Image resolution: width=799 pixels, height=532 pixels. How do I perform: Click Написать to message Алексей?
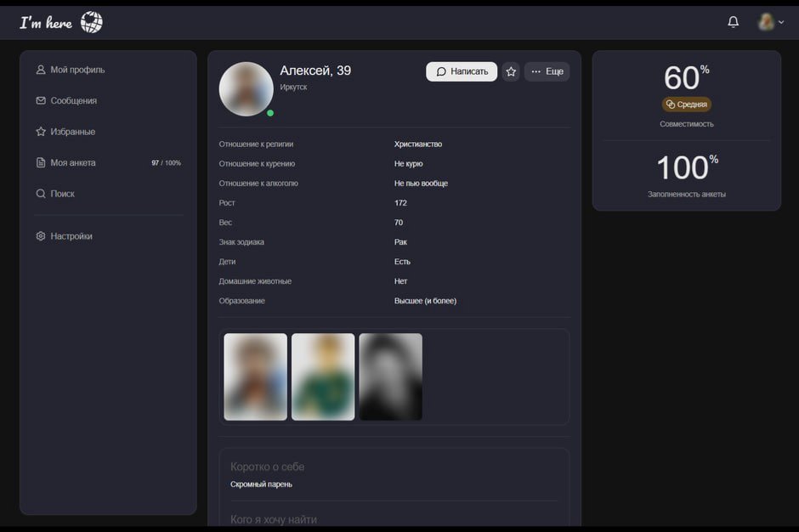click(x=462, y=72)
